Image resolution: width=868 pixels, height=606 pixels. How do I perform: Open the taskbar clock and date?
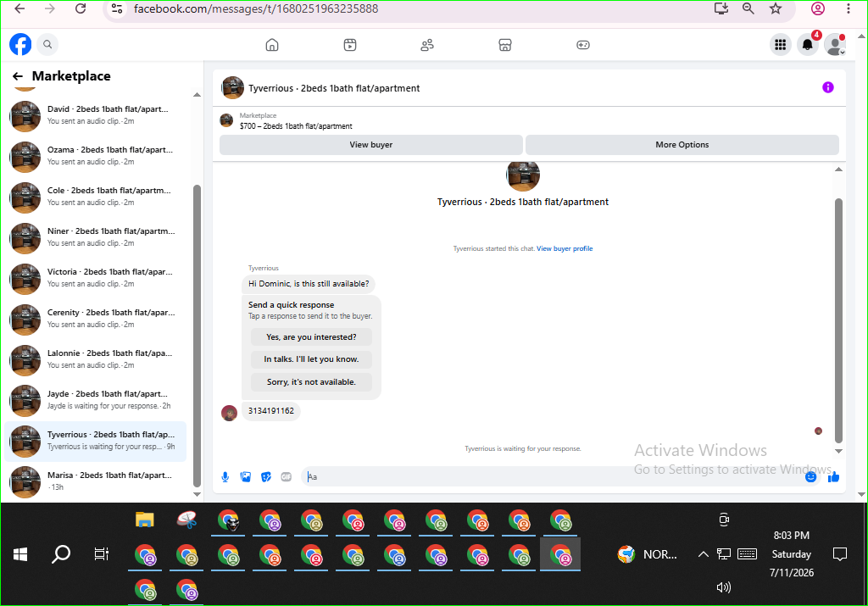click(x=792, y=554)
